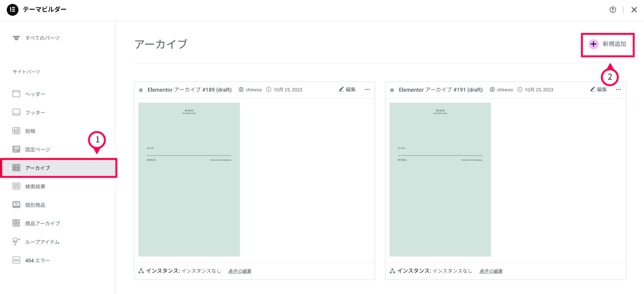Click the clock icon on archive #191 card
Screen dimensions: 644x294
tap(520, 89)
